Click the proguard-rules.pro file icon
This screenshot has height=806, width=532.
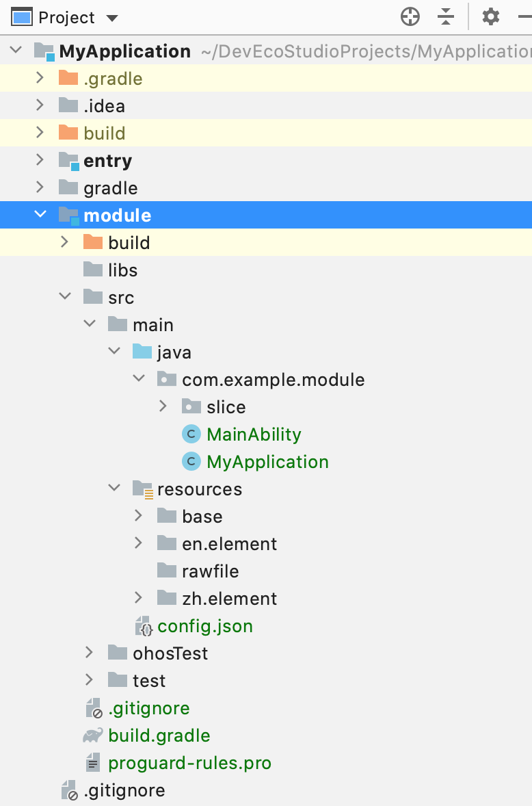[x=93, y=763]
